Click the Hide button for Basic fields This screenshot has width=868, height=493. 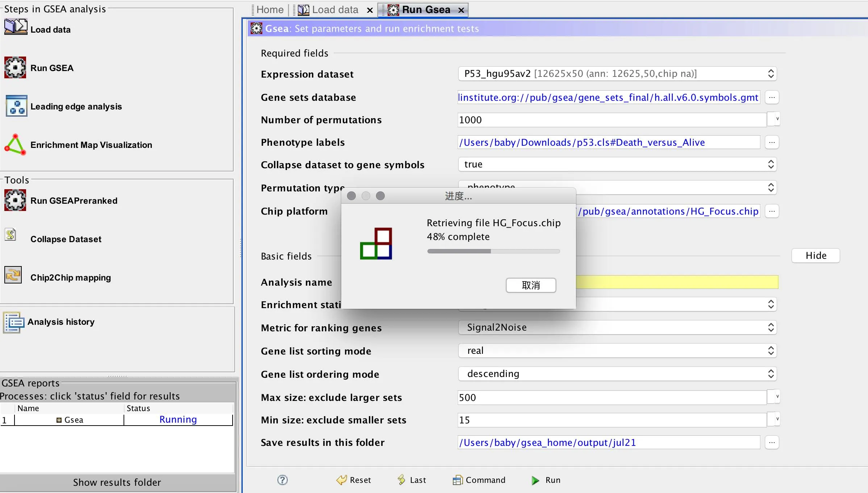coord(815,256)
